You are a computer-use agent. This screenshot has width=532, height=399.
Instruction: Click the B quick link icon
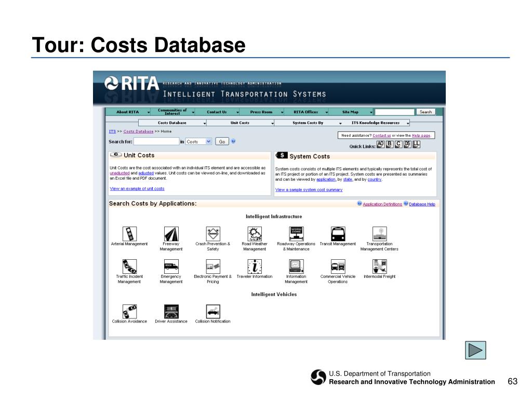(390, 144)
